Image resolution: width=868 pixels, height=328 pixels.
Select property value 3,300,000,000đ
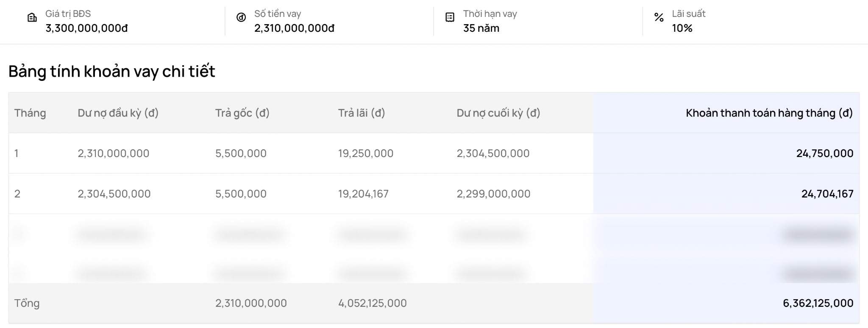click(86, 28)
